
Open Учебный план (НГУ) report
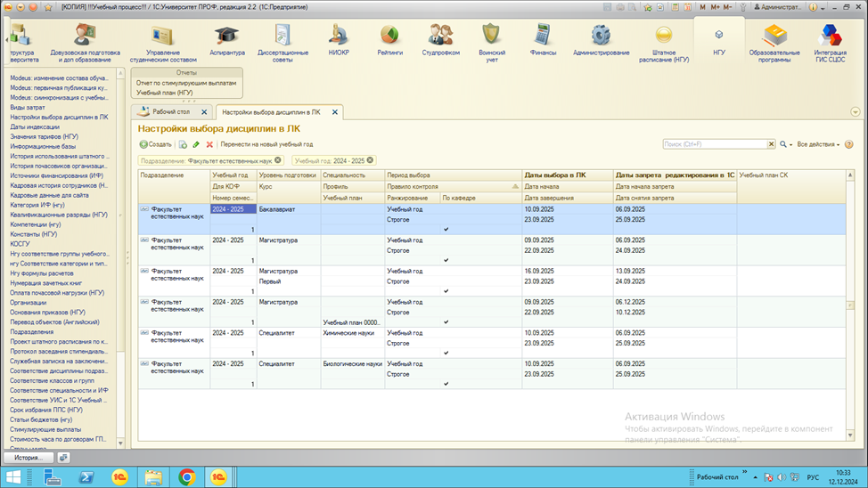164,93
